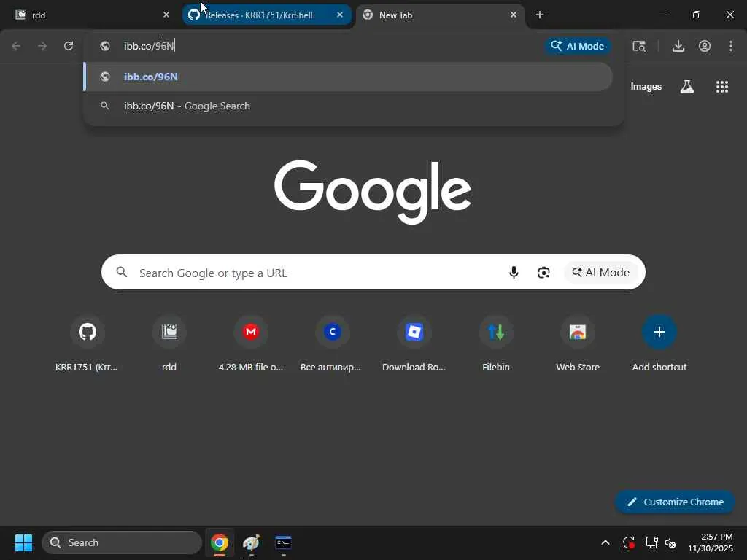This screenshot has height=560, width=747.
Task: Open the Chrome profile icon
Action: click(705, 46)
